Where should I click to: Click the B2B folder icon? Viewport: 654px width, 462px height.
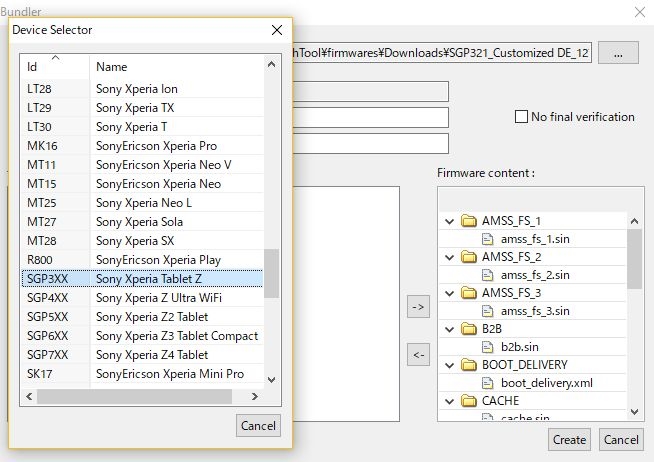coord(468,329)
